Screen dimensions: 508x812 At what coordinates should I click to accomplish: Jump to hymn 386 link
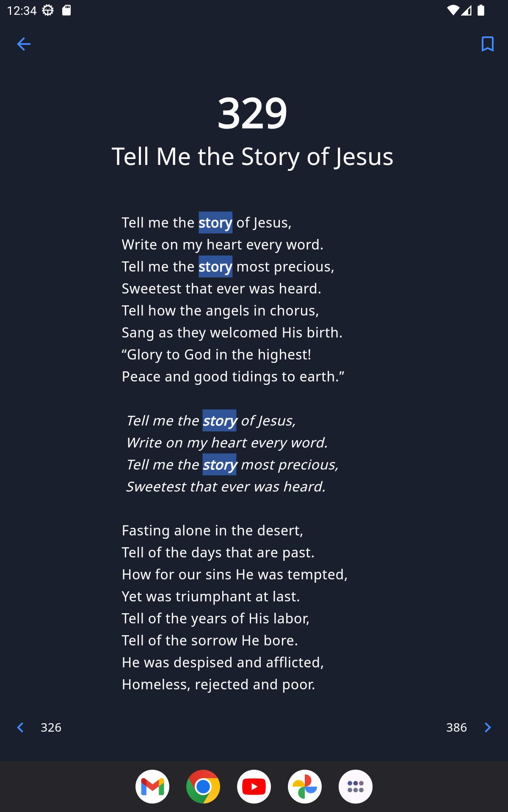click(x=456, y=727)
